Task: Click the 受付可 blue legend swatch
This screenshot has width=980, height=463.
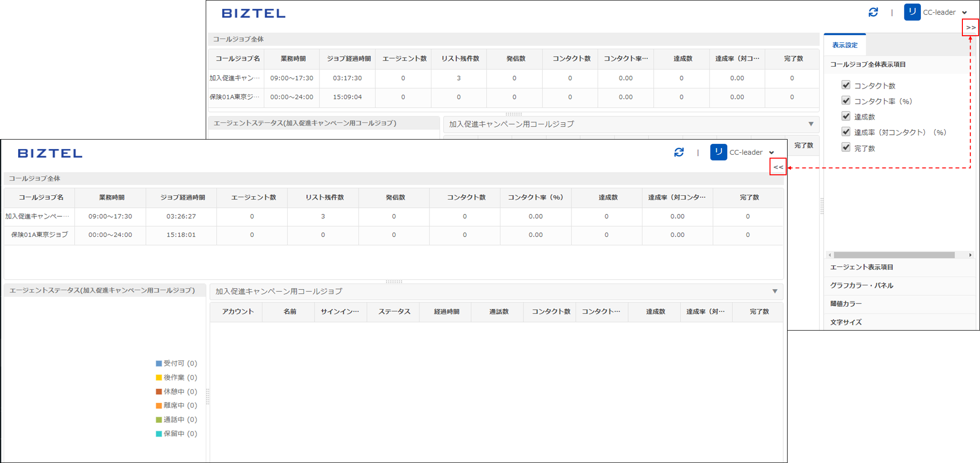Action: [x=159, y=363]
